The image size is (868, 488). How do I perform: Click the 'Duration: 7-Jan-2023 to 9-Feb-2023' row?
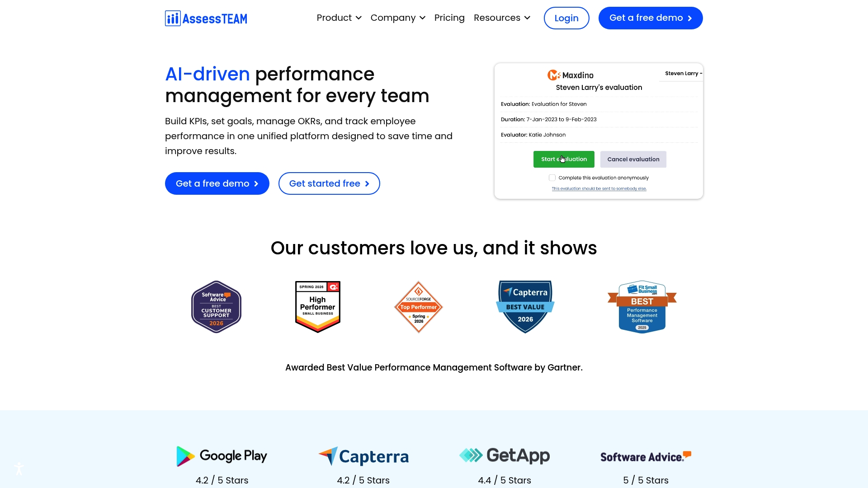point(599,119)
